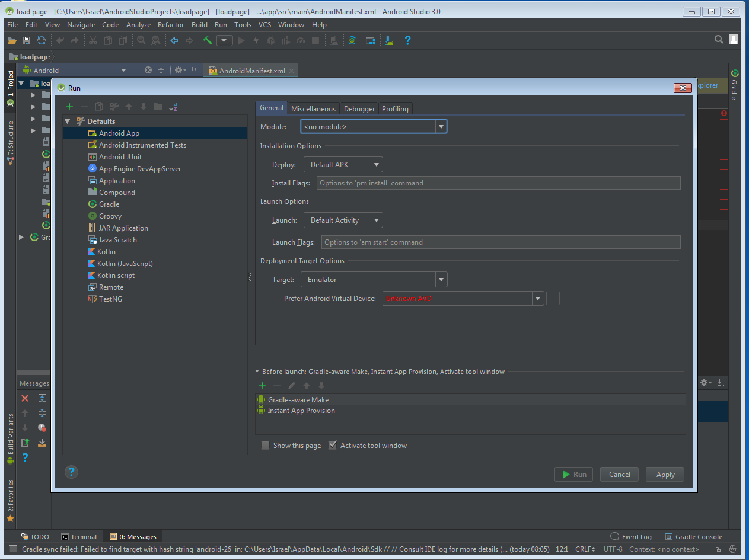Click the Install Flags input field
Screen dimensions: 749x560
click(499, 183)
